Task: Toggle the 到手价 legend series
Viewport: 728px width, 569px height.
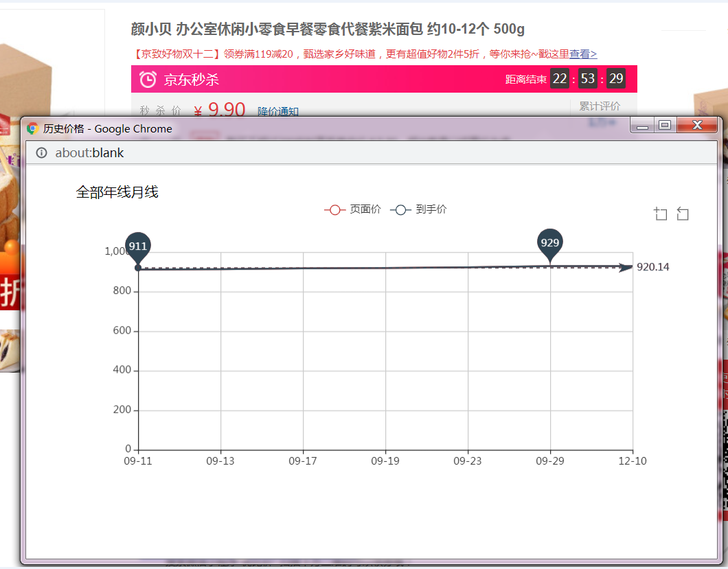Action: point(418,209)
